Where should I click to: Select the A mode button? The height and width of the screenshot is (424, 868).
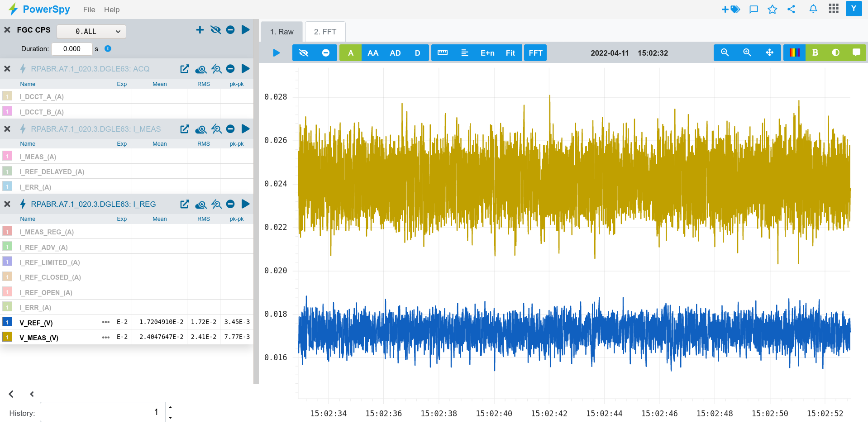click(351, 53)
